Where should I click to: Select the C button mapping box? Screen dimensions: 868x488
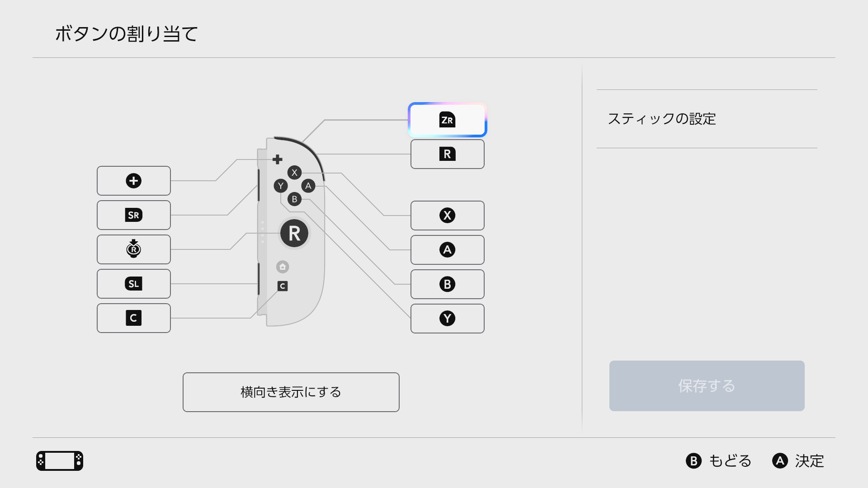tap(134, 318)
